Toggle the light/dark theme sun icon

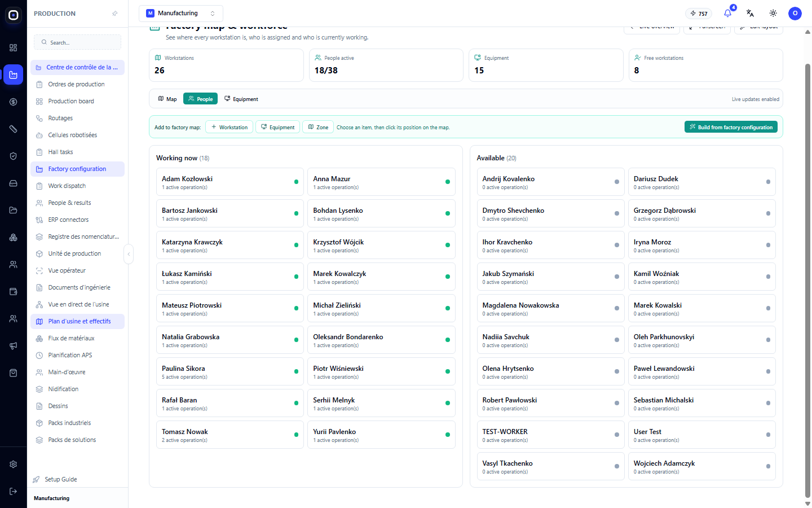pyautogui.click(x=773, y=14)
